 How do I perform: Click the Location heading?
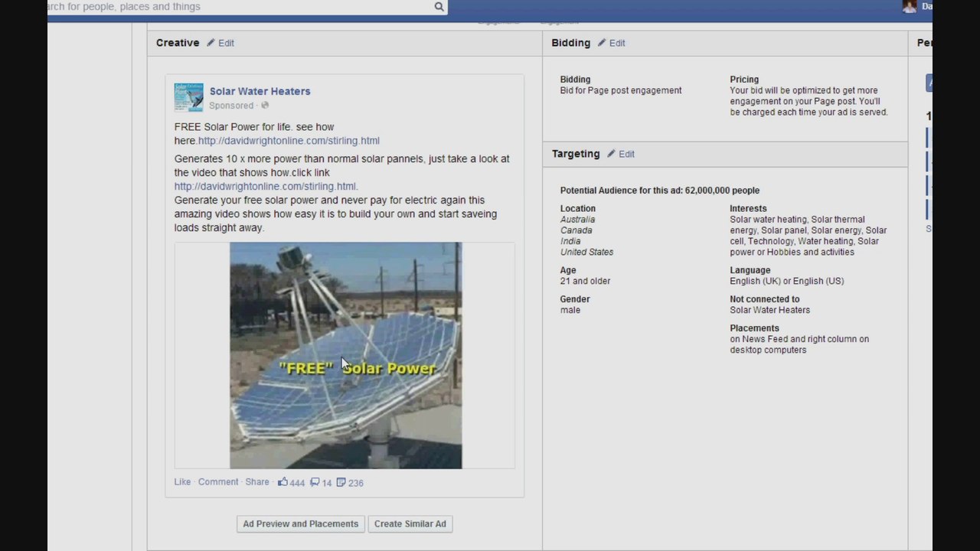point(578,208)
